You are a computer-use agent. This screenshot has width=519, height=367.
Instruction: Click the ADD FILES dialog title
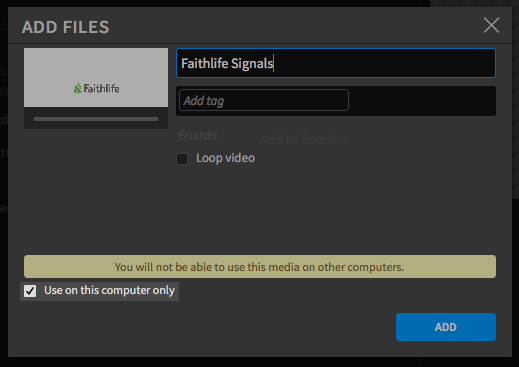click(66, 27)
